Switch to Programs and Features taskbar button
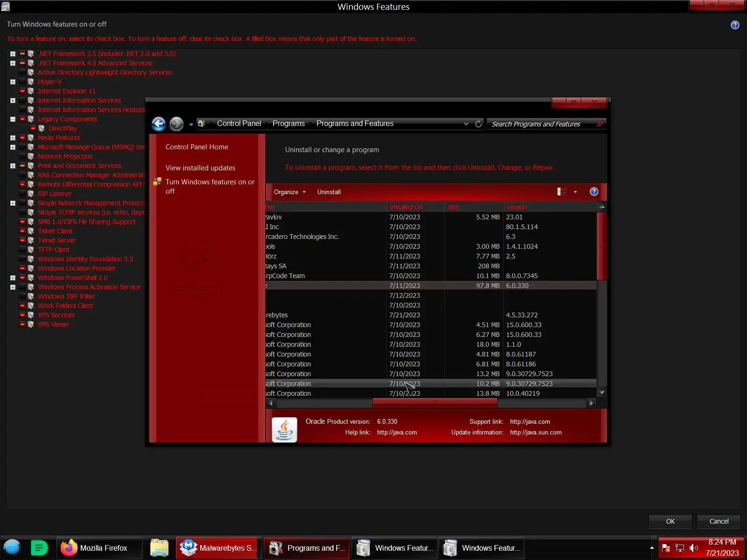 (307, 548)
